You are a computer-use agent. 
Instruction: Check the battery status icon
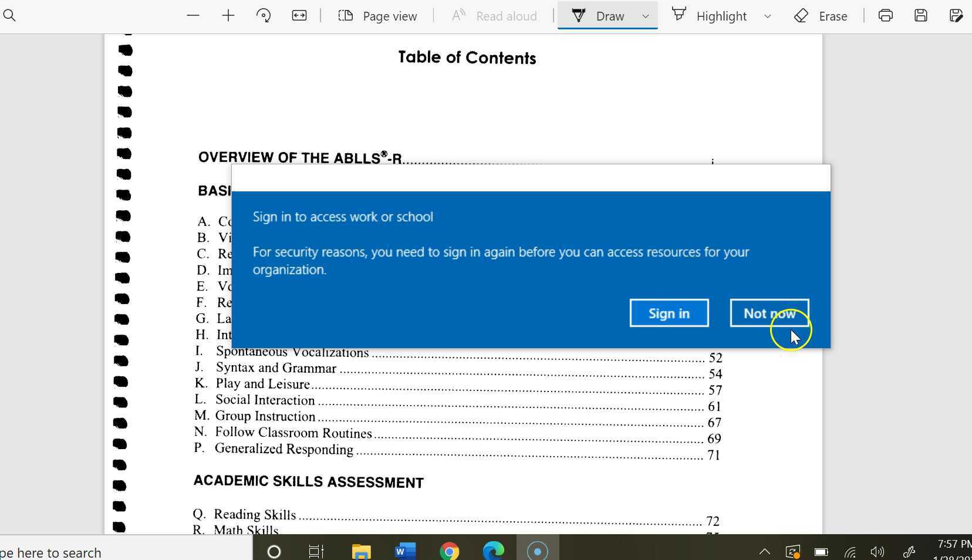pos(821,551)
